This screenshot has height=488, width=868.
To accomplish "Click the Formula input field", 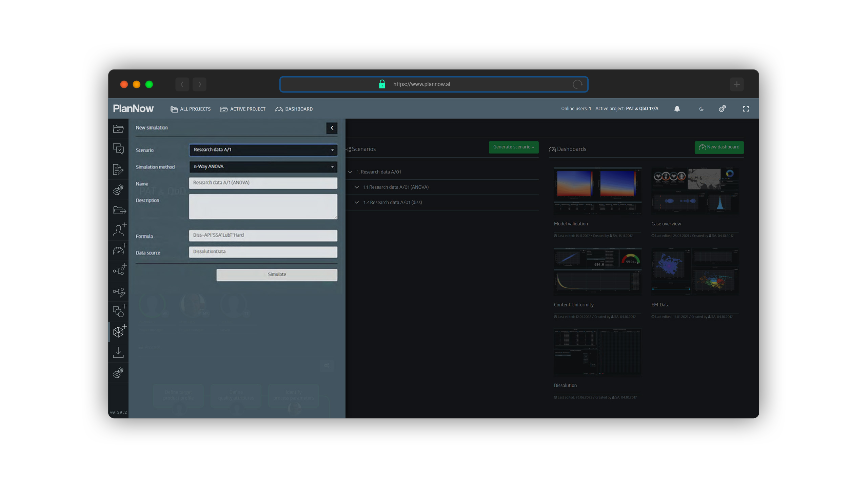I will [x=263, y=235].
